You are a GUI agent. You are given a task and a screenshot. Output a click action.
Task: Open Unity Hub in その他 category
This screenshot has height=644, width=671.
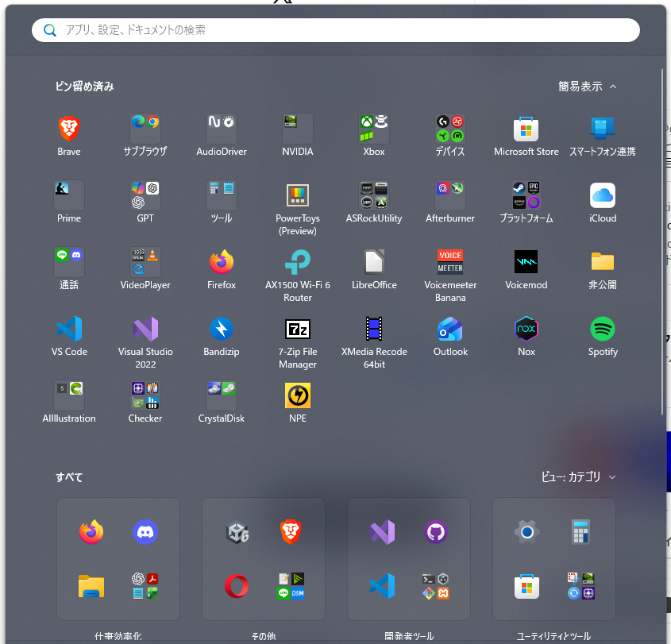coord(237,532)
